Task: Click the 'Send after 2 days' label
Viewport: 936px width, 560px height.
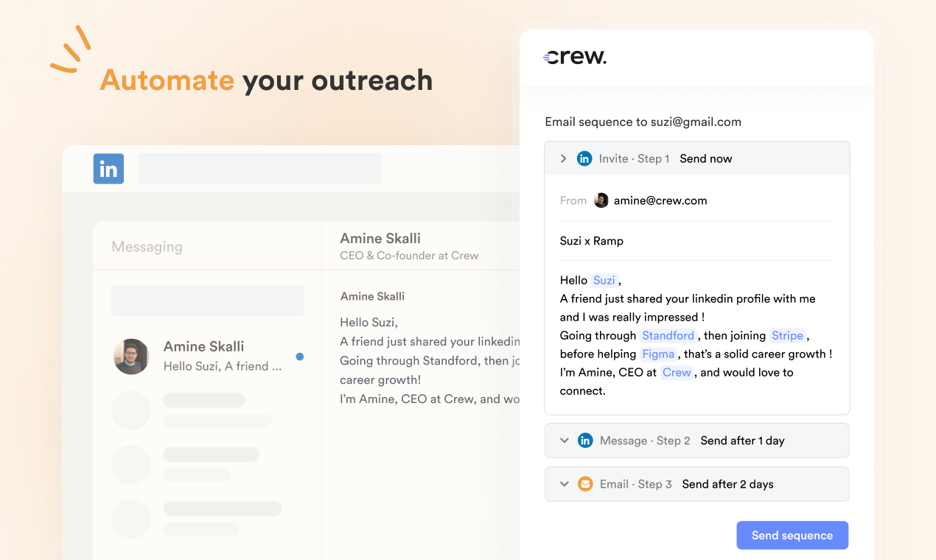Action: coord(727,484)
